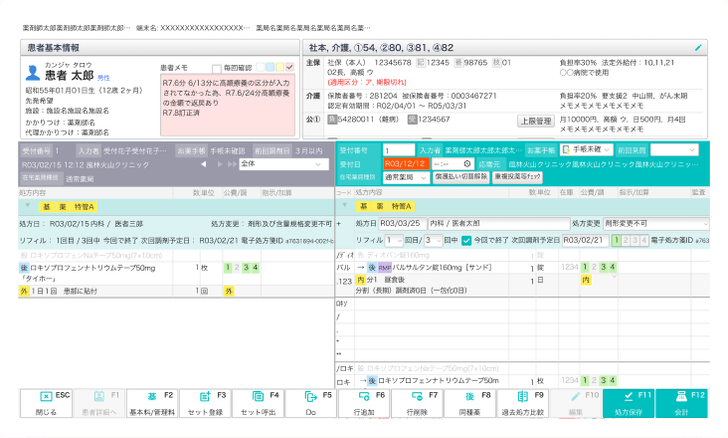Toggle the checked pink memo color box
Viewport: 728px width, 438px height.
click(x=290, y=67)
